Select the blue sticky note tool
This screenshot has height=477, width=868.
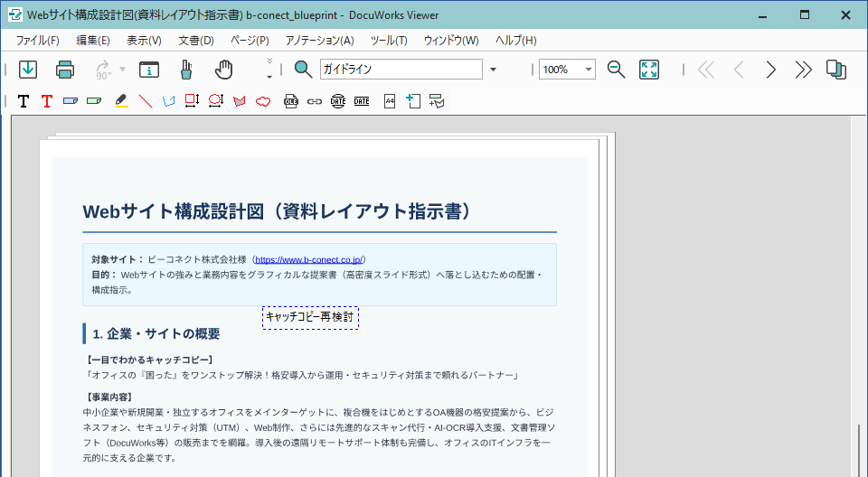[x=71, y=100]
